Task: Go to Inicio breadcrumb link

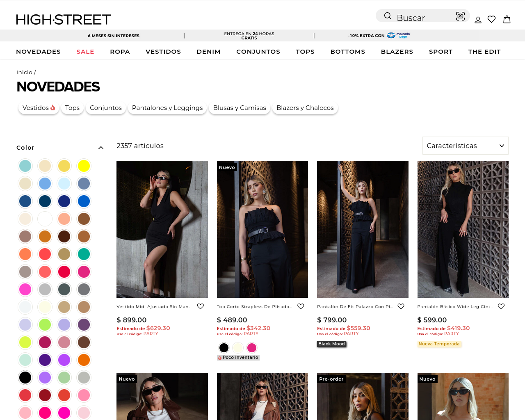Action: [24, 72]
